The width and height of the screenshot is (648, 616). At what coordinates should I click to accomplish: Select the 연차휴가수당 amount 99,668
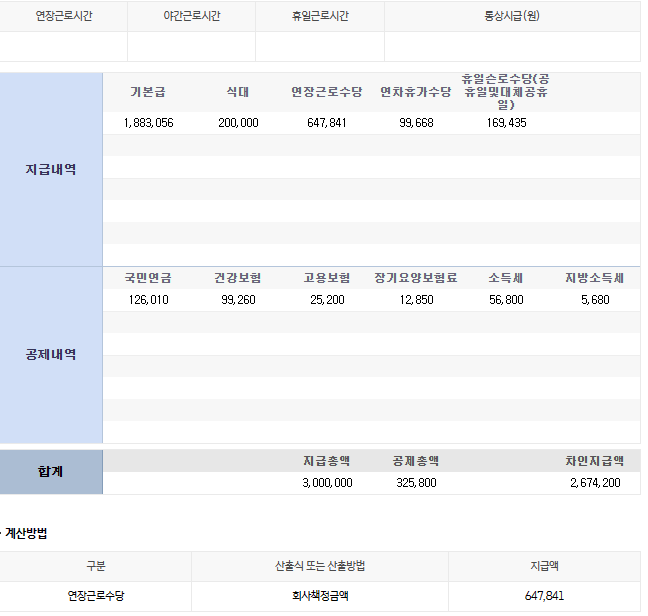(x=416, y=123)
